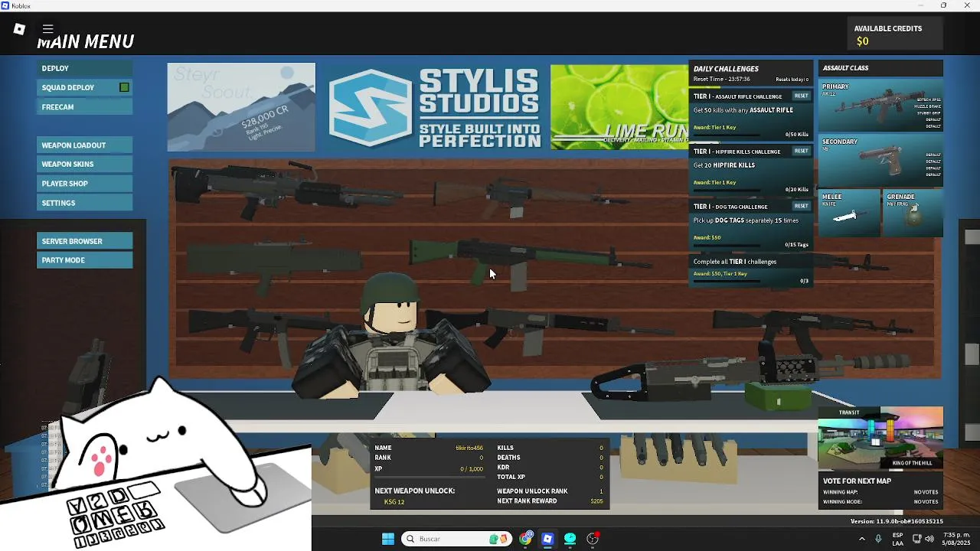Click the KSG 12 next unlock text
Viewport: 980px width, 551px height.
click(394, 502)
